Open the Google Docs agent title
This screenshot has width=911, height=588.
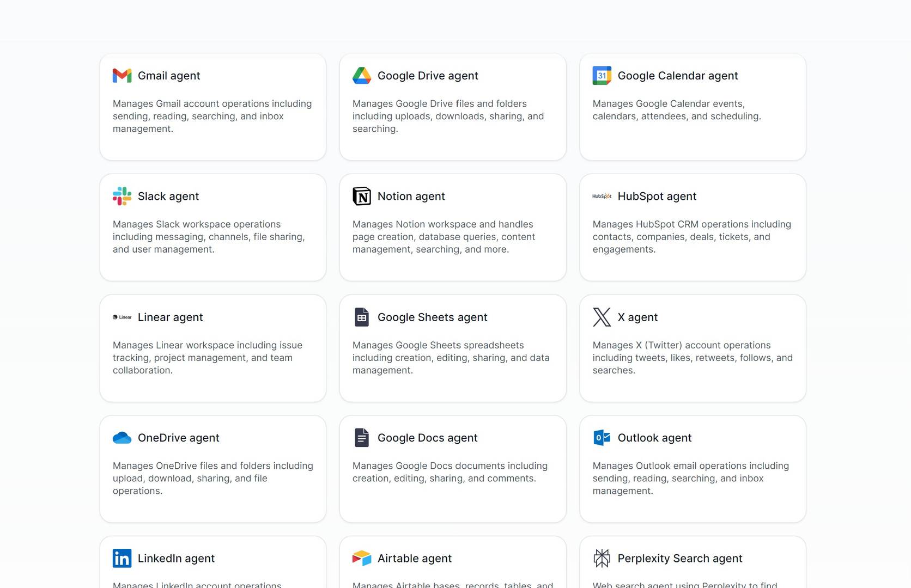[427, 438]
